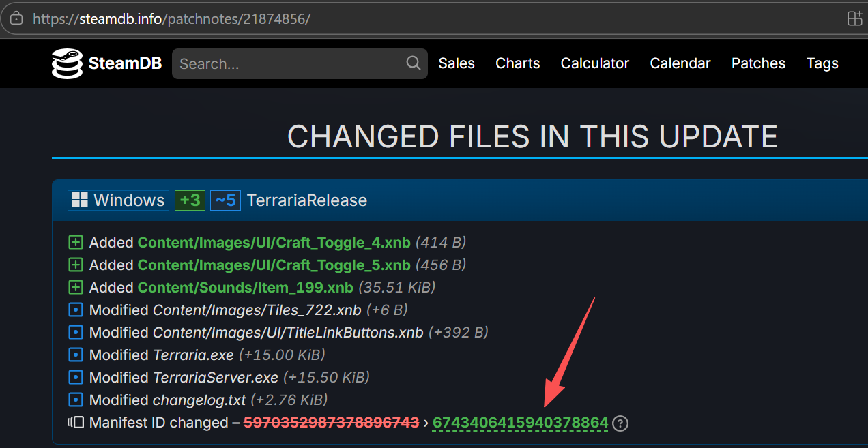Click the browser site info lock icon
Screen dimensions: 868x448
[x=16, y=18]
